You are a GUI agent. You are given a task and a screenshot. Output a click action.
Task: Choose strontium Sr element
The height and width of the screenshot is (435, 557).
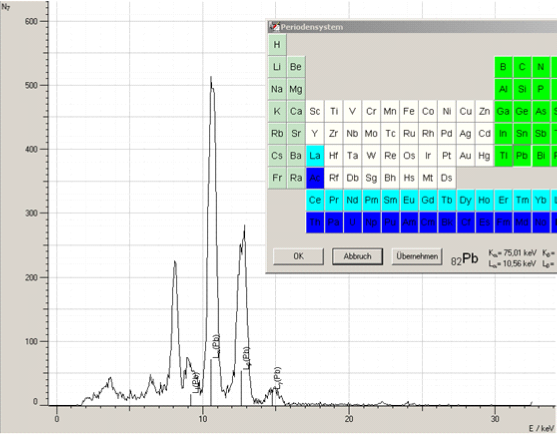296,134
